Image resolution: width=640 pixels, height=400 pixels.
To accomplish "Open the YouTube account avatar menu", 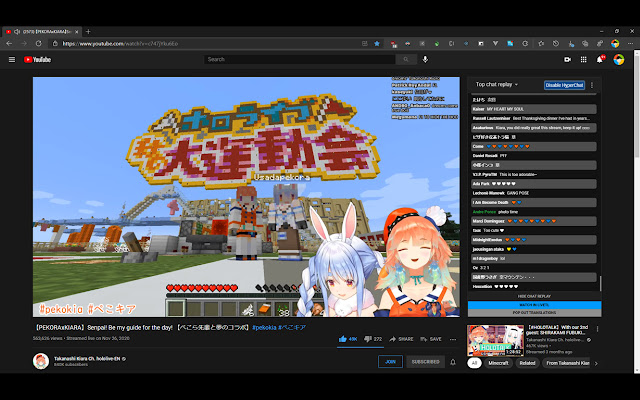I will [x=619, y=60].
